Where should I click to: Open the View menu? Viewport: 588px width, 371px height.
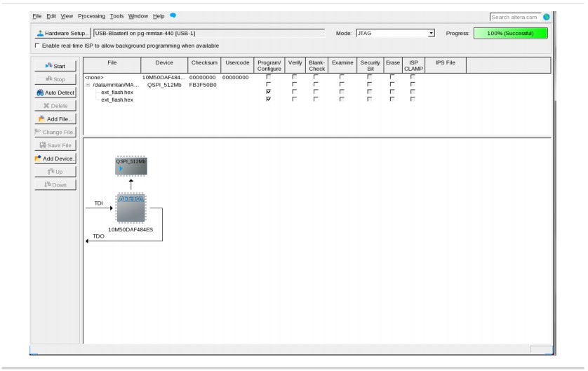(67, 16)
